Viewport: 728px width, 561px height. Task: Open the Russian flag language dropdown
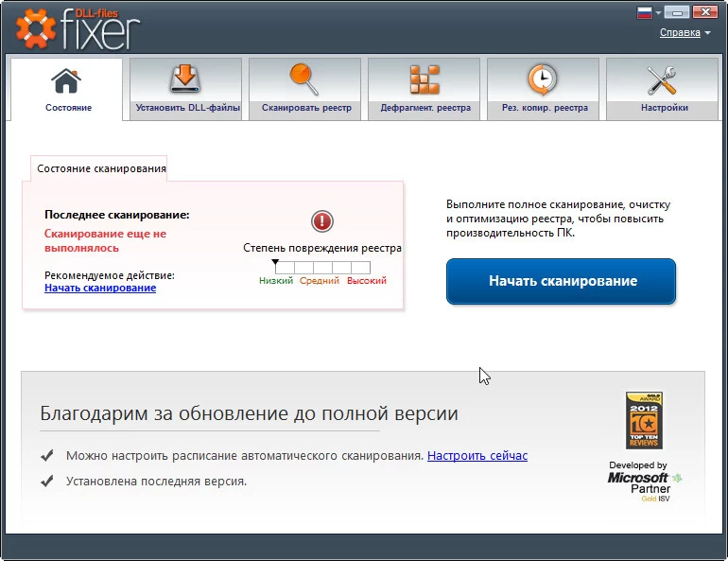coord(650,13)
